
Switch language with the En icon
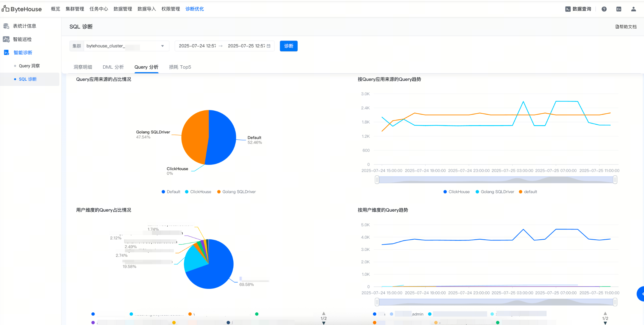point(619,9)
